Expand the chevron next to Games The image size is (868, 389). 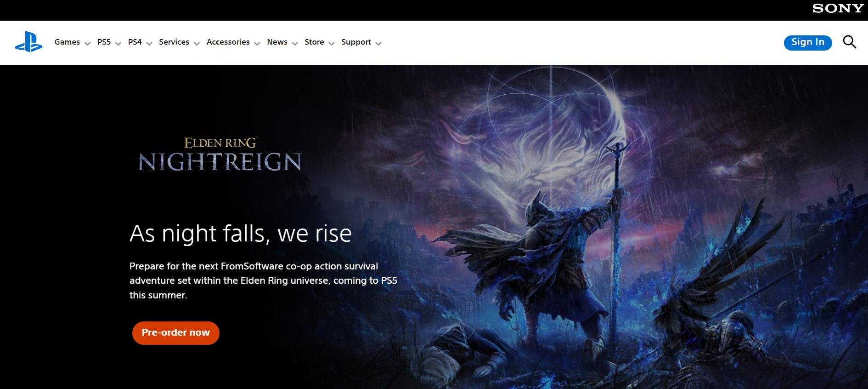coord(87,44)
